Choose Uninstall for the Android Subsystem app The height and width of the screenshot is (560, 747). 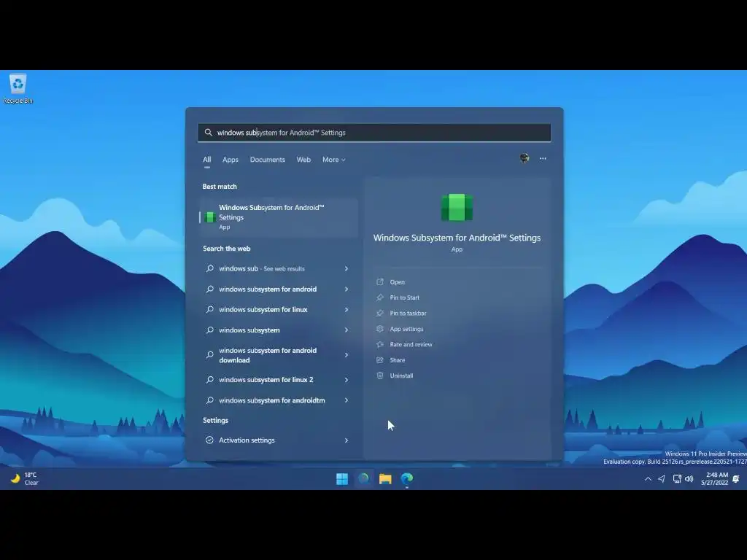[x=401, y=376]
